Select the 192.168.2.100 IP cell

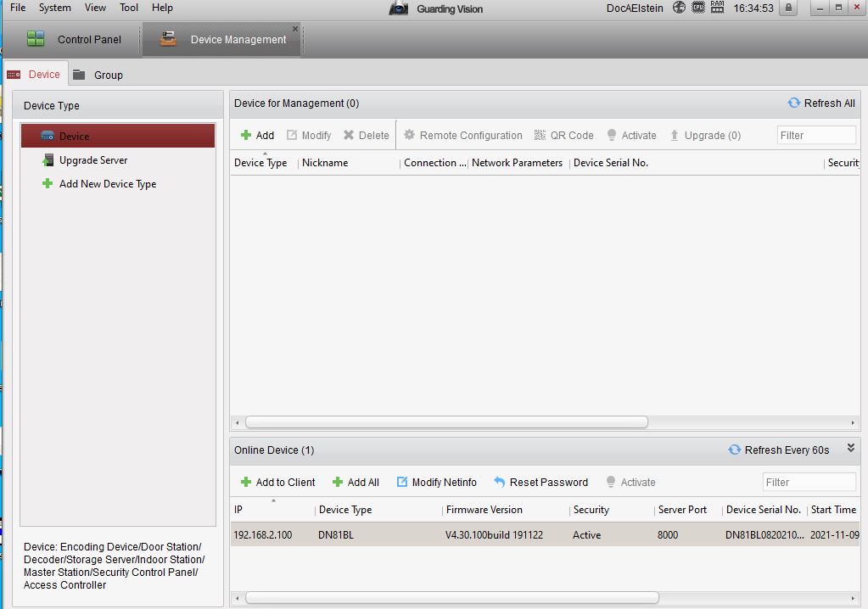262,535
